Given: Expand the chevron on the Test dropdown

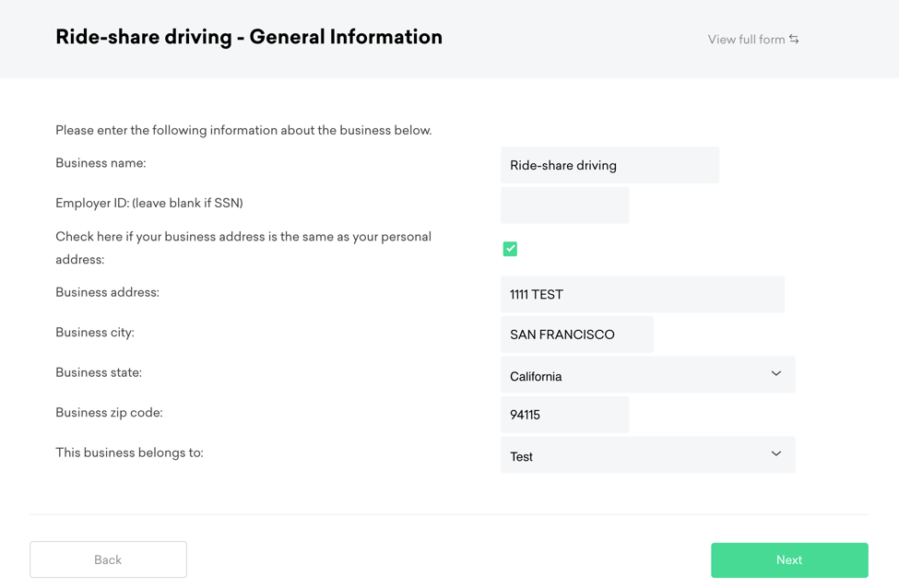Looking at the screenshot, I should pyautogui.click(x=775, y=454).
